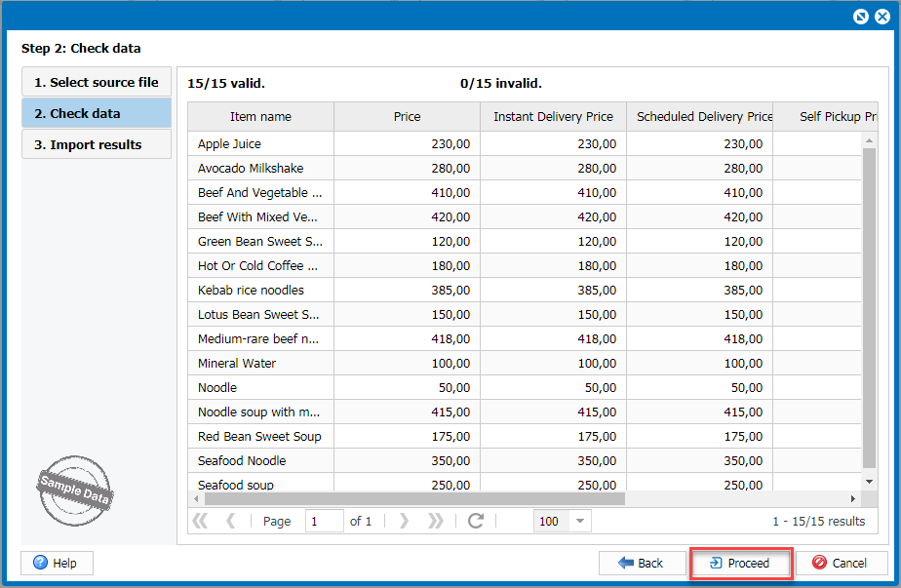Select step 2 Check data
The image size is (901, 588).
[97, 113]
